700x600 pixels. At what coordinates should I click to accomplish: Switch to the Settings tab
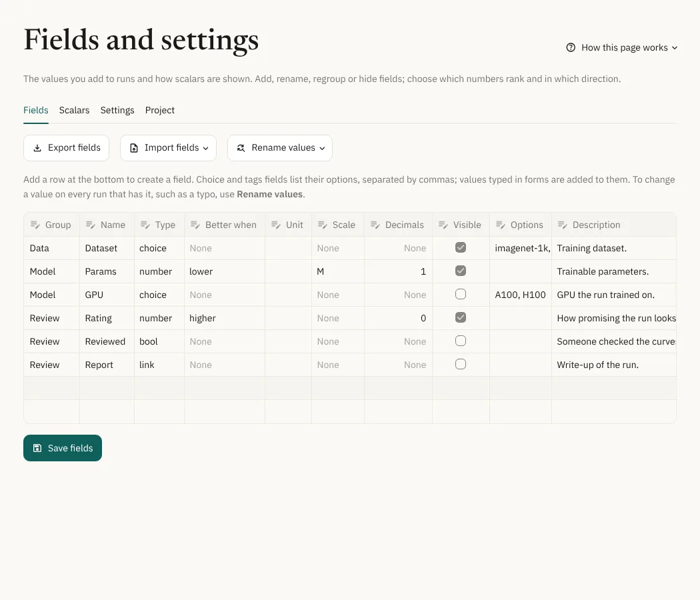[117, 110]
